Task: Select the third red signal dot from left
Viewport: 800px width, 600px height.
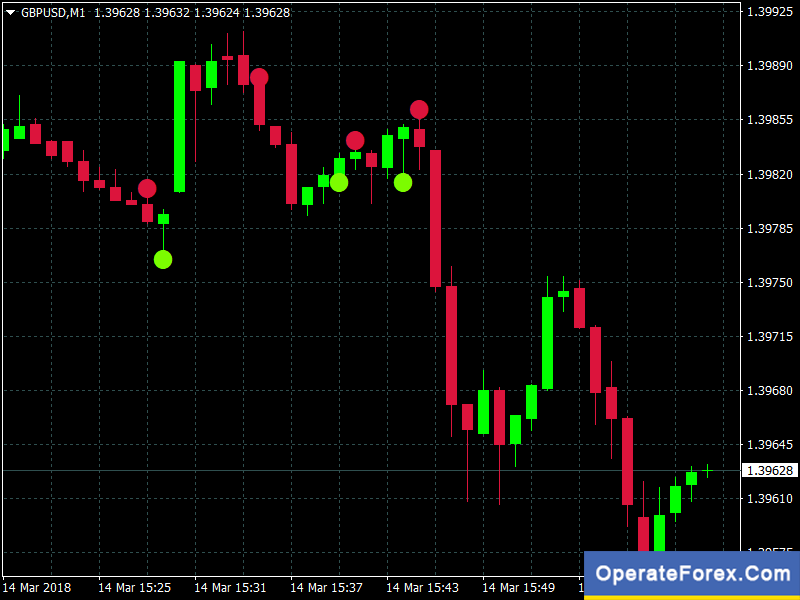Action: click(355, 140)
